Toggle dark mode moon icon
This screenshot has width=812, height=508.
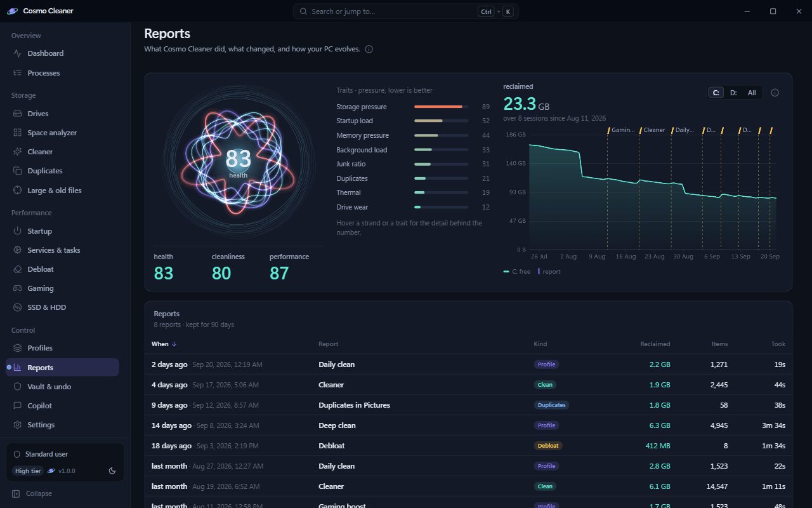(x=112, y=471)
